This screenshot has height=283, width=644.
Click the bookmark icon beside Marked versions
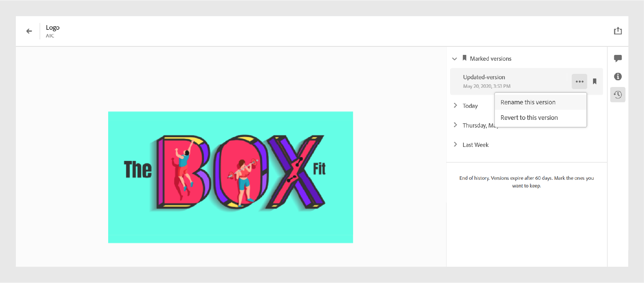pyautogui.click(x=464, y=58)
